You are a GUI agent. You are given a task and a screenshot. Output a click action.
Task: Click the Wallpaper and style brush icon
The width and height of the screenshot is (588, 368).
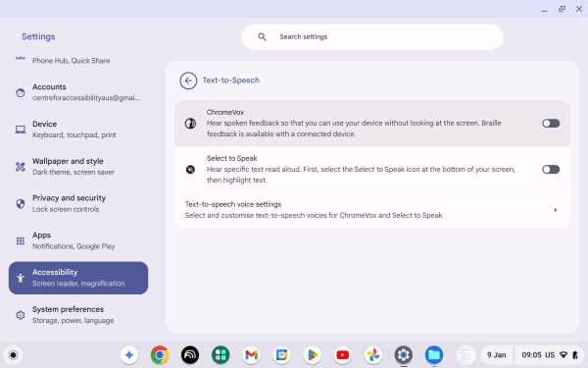(x=21, y=167)
